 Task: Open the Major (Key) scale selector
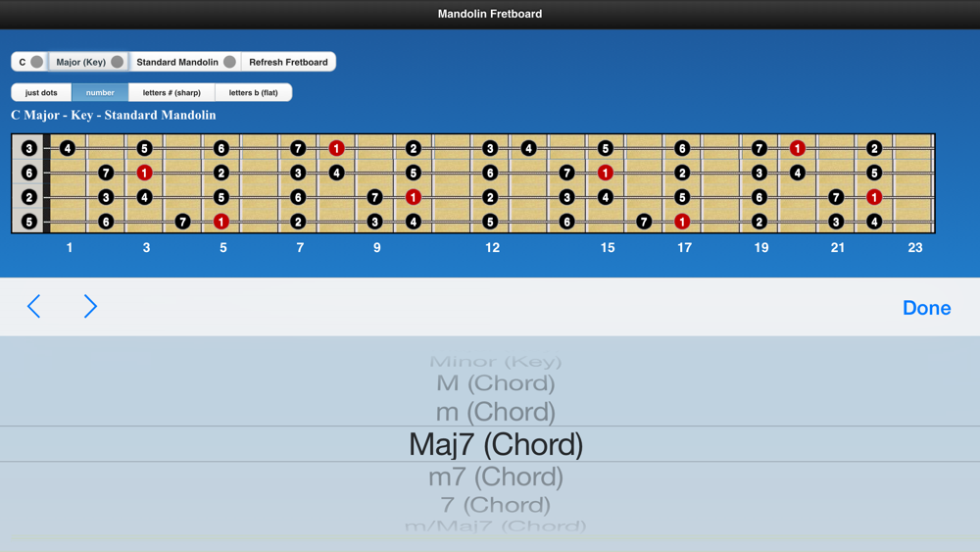click(89, 62)
